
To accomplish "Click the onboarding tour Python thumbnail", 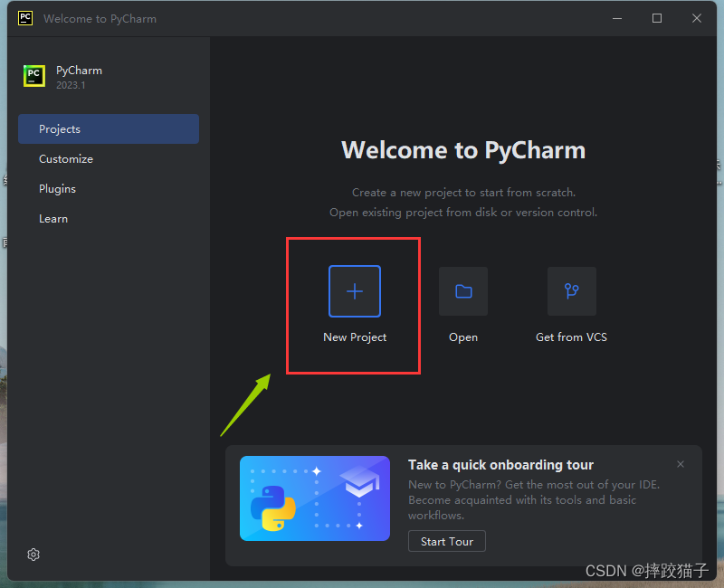I will click(x=315, y=498).
